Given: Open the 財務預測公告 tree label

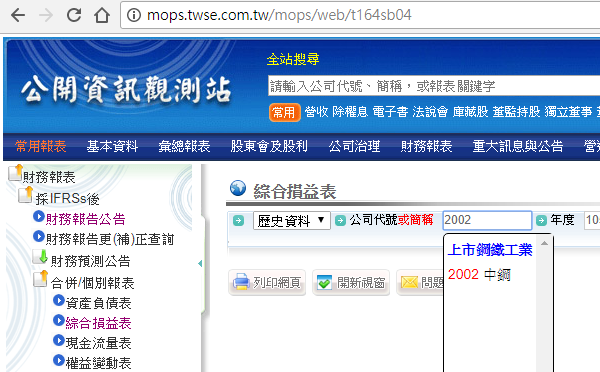Looking at the screenshot, I should (x=91, y=261).
